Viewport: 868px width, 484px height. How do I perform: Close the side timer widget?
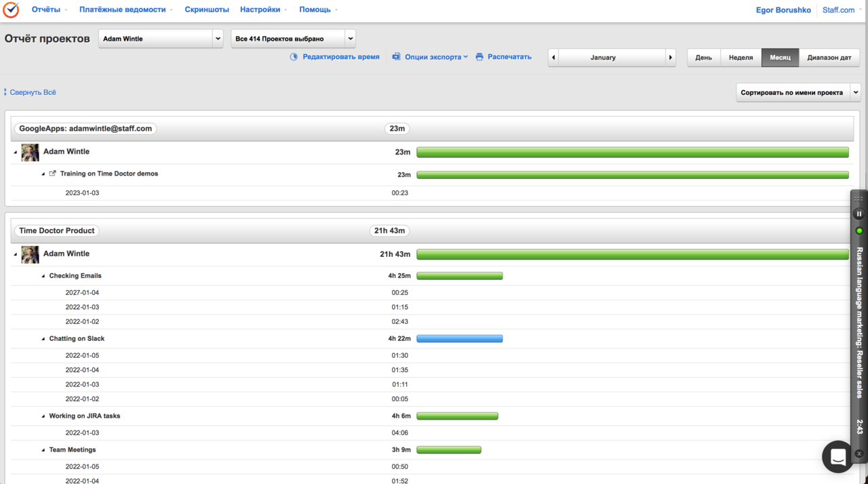[x=859, y=453]
